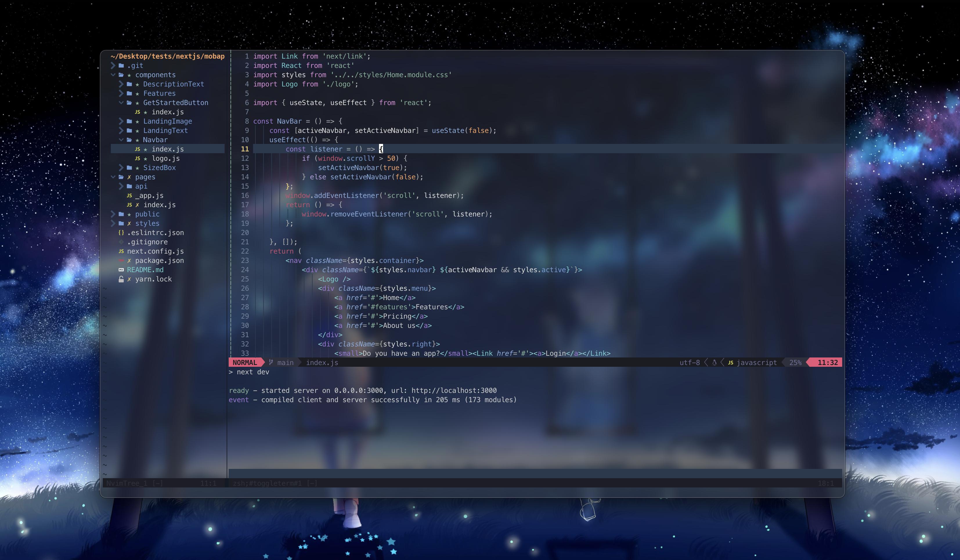Open the .gitignore file
Viewport: 960px width, 560px height.
147,242
